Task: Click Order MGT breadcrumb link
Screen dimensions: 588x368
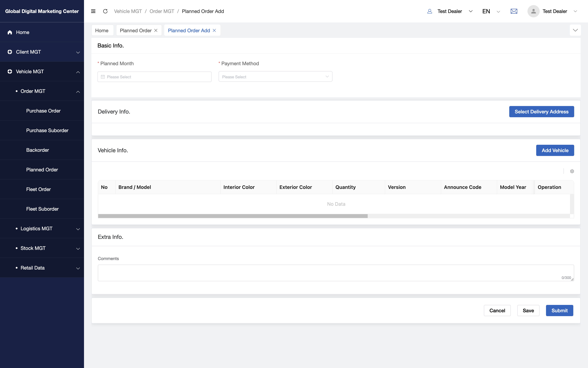Action: pyautogui.click(x=162, y=11)
